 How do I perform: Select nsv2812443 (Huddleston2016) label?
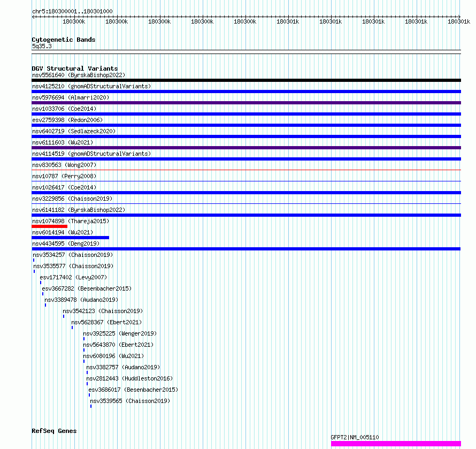click(129, 378)
